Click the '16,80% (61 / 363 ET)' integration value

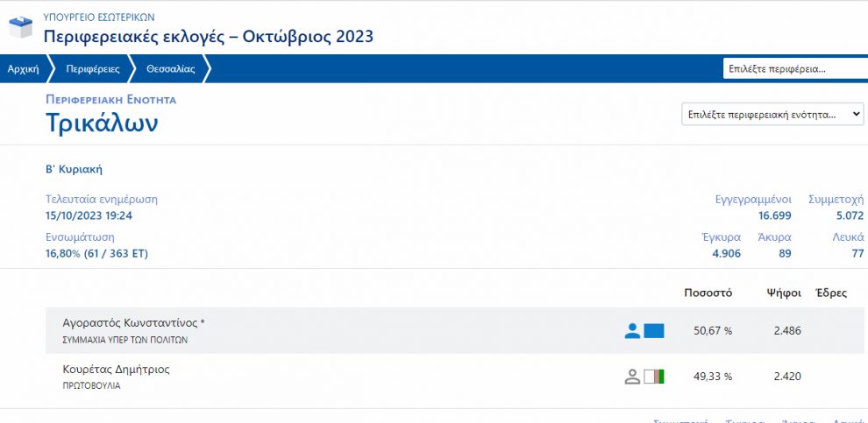[96, 254]
